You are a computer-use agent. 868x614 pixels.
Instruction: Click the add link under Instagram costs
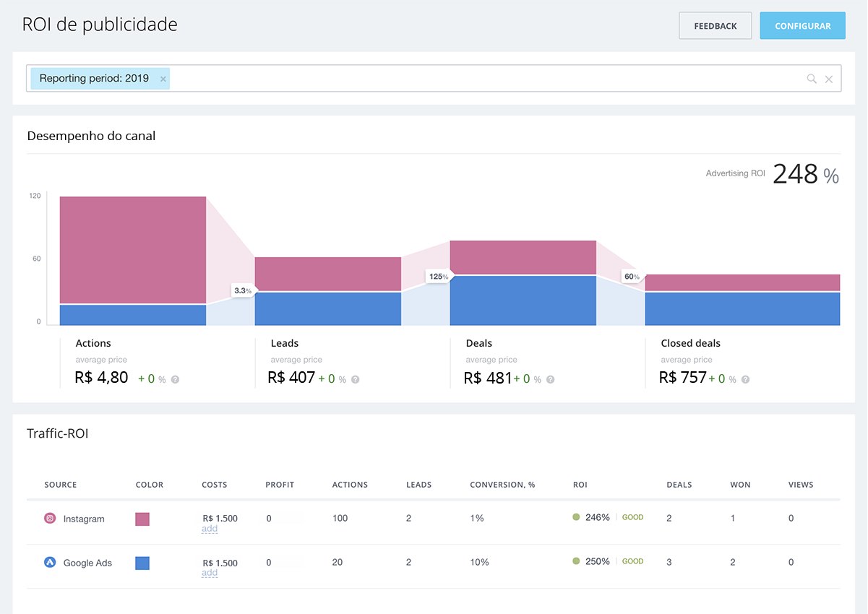pyautogui.click(x=210, y=529)
